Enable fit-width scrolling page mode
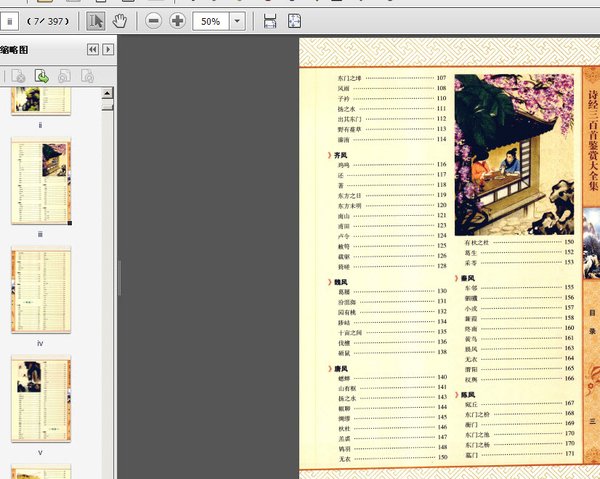 coord(270,21)
